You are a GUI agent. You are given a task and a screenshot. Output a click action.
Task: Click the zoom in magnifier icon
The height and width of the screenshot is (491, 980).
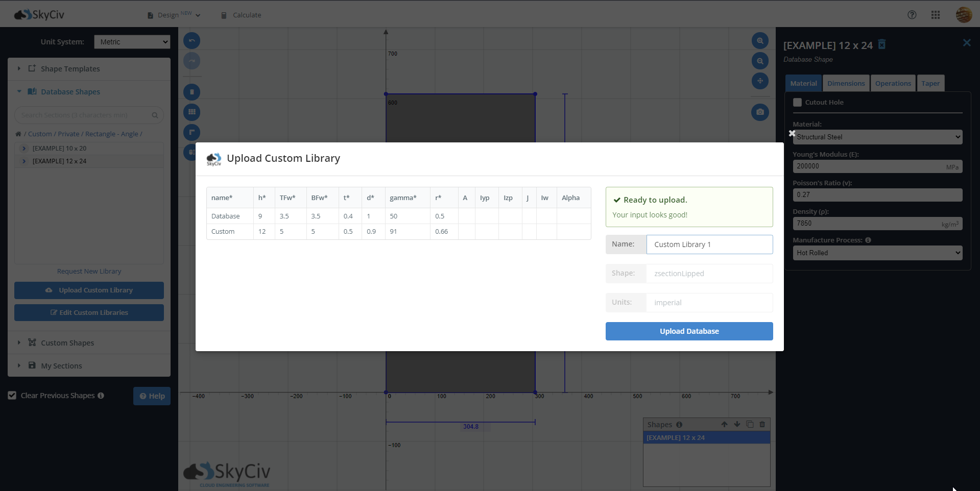pyautogui.click(x=760, y=41)
